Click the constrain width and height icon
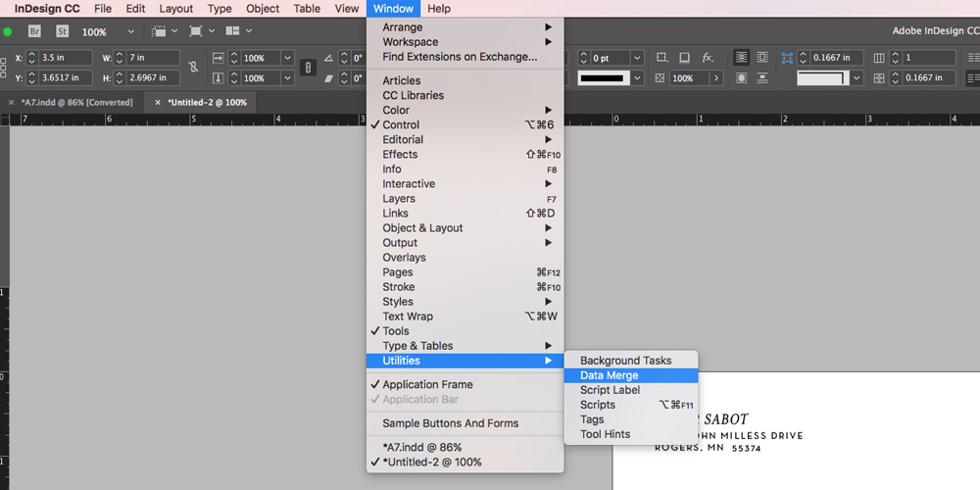The width and height of the screenshot is (980, 490). 193,67
